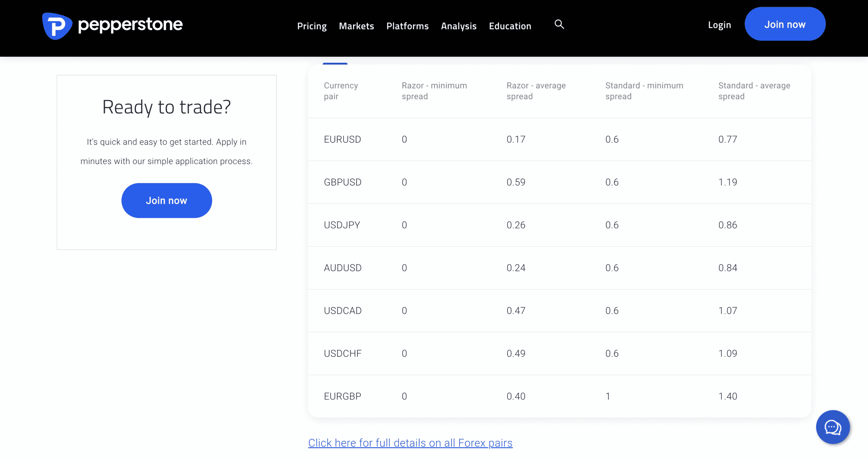Click the Razor - average spread header
868x459 pixels.
(x=536, y=91)
